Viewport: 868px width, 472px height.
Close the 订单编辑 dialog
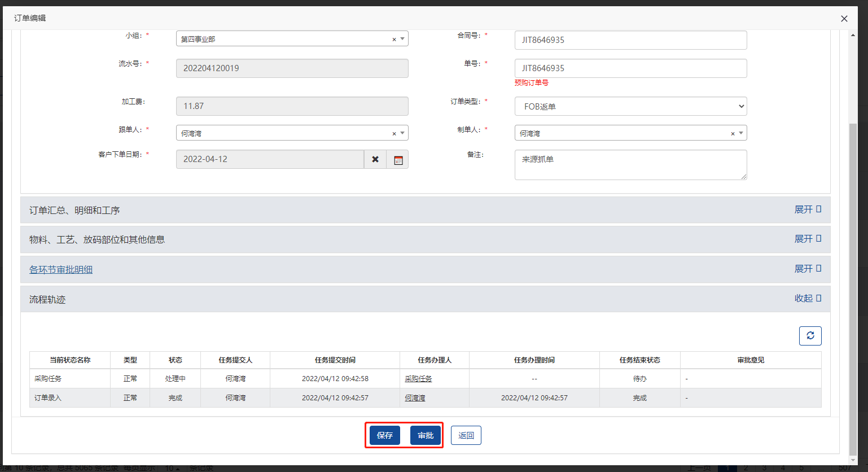tap(844, 19)
